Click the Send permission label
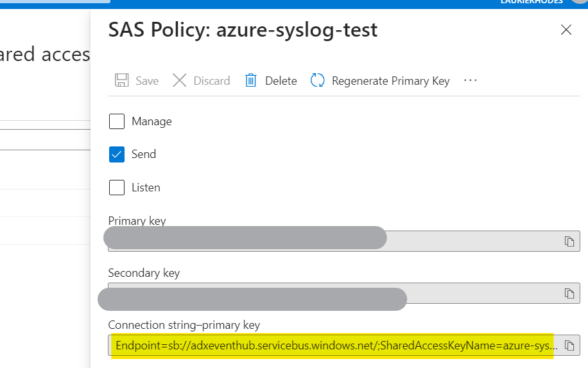 (x=144, y=154)
